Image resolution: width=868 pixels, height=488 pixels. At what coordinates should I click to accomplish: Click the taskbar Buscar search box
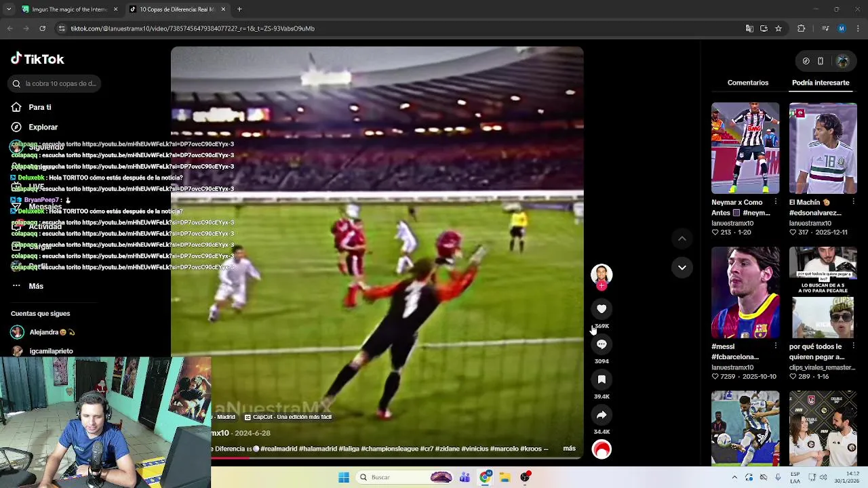click(x=406, y=477)
